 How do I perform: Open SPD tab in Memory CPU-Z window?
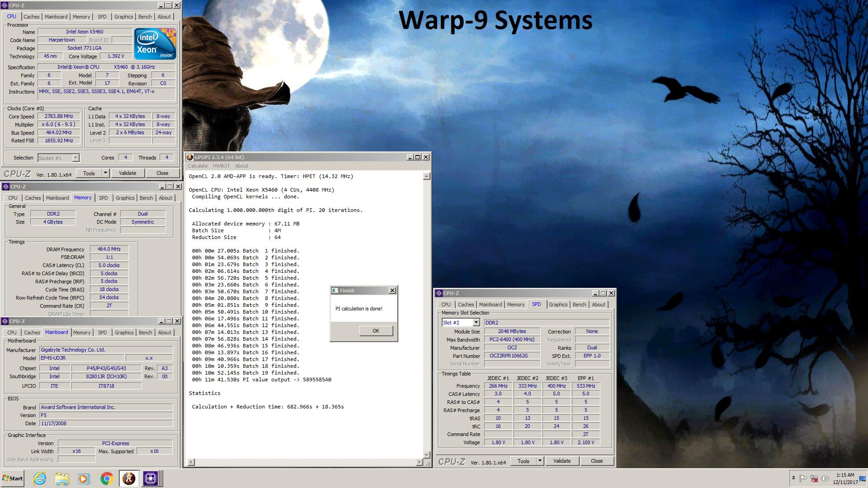(104, 198)
